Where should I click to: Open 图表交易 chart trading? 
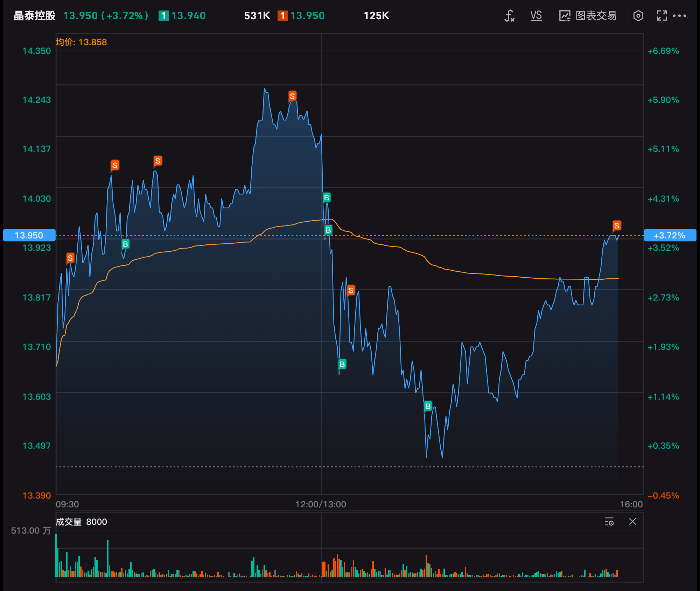click(x=588, y=16)
